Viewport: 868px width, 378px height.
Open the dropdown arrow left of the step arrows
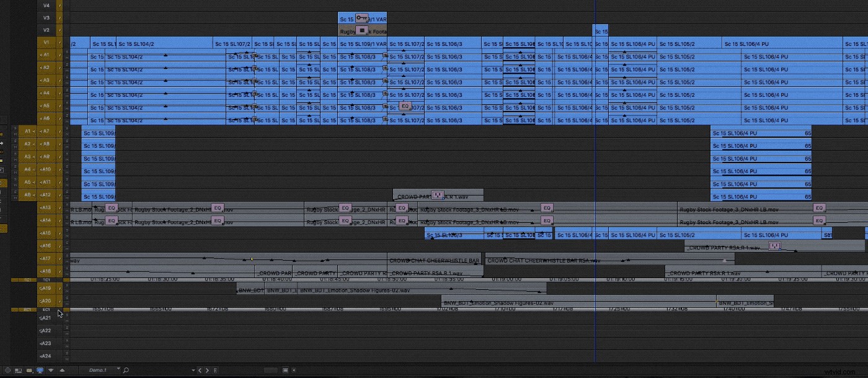tap(193, 369)
